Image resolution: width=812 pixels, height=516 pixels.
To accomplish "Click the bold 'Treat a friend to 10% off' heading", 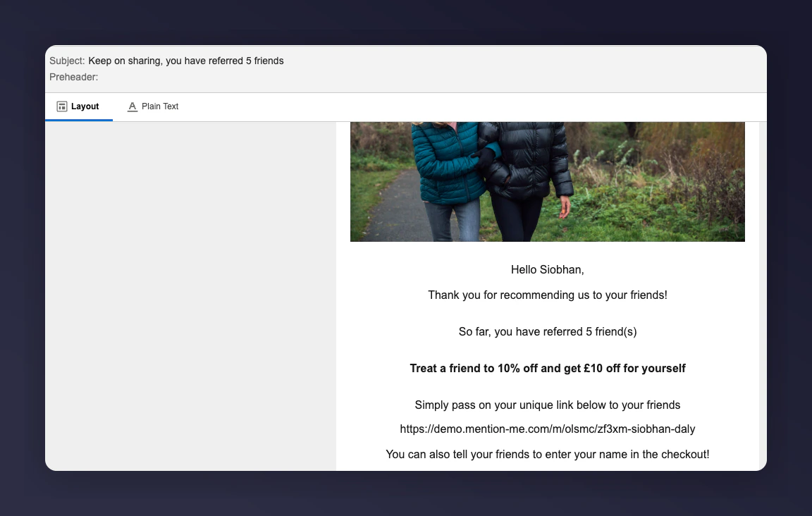I will click(548, 369).
